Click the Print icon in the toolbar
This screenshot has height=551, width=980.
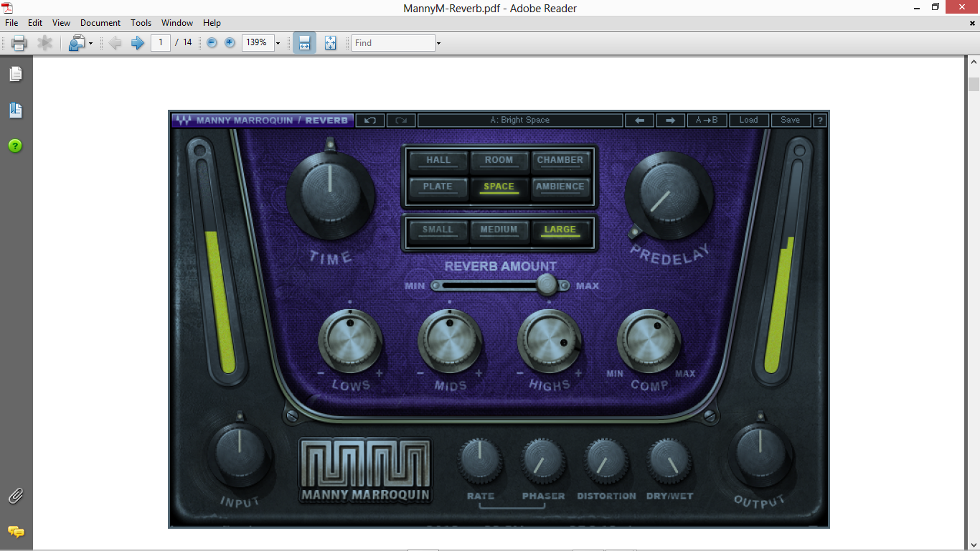[x=19, y=43]
